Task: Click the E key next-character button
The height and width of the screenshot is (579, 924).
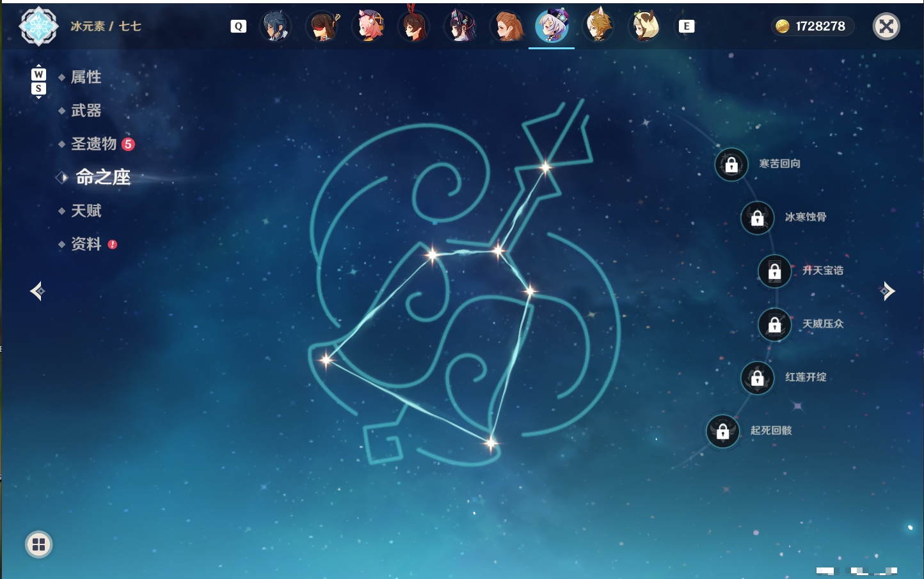Action: pyautogui.click(x=687, y=26)
